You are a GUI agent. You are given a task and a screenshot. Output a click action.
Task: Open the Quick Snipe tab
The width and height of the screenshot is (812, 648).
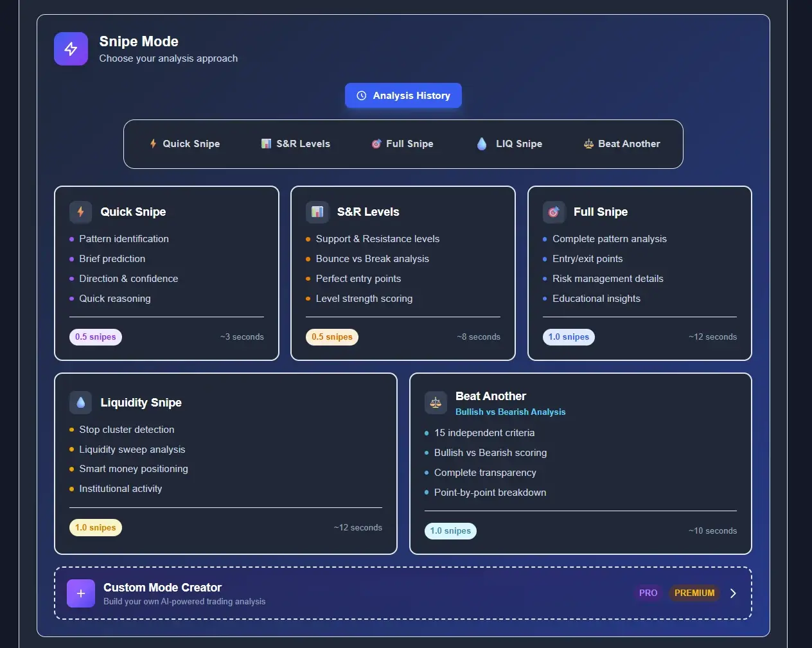point(185,144)
